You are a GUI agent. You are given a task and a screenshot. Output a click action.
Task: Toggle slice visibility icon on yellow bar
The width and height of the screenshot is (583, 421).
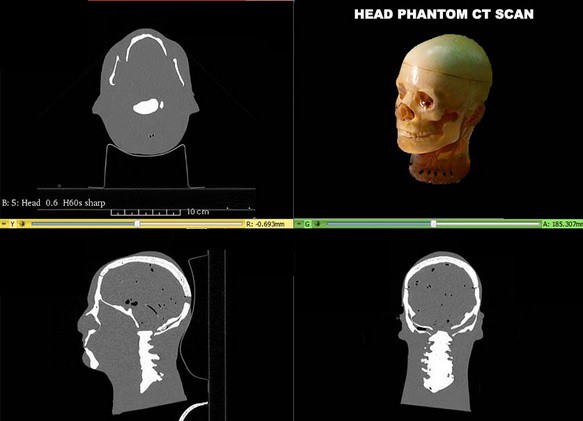point(22,224)
